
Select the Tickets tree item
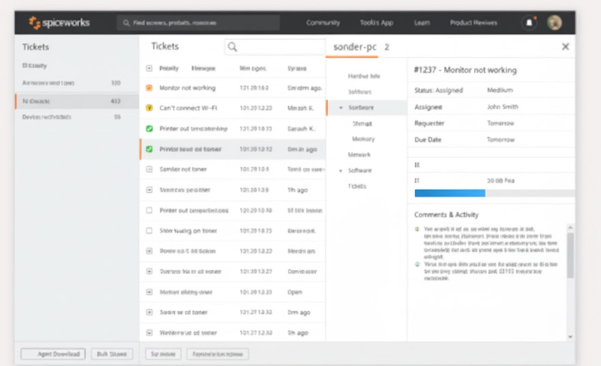click(x=357, y=186)
